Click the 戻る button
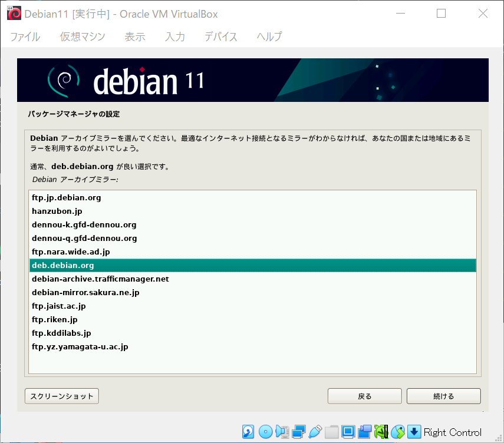 coord(364,396)
